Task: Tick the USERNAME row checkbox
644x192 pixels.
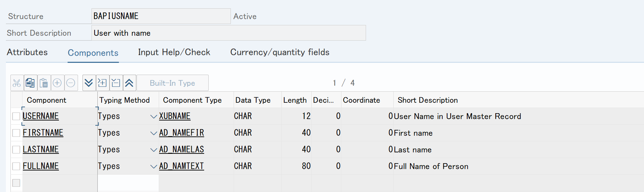Action: click(x=16, y=116)
